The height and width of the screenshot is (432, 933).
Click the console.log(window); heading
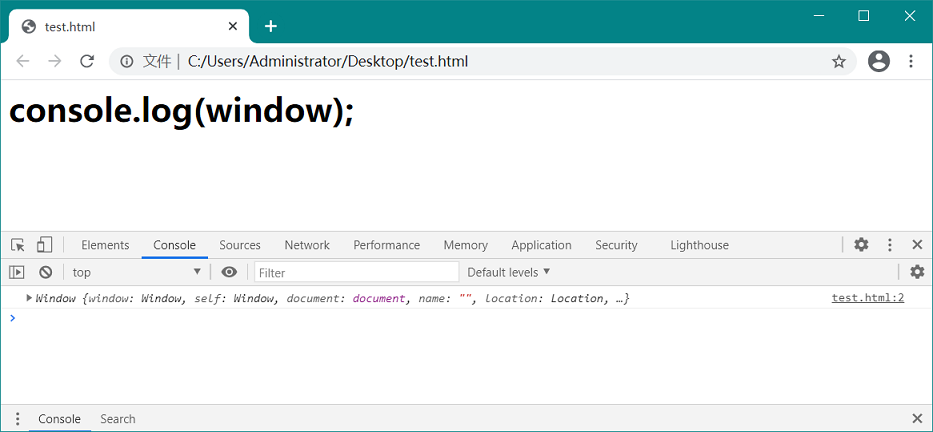pyautogui.click(x=181, y=111)
